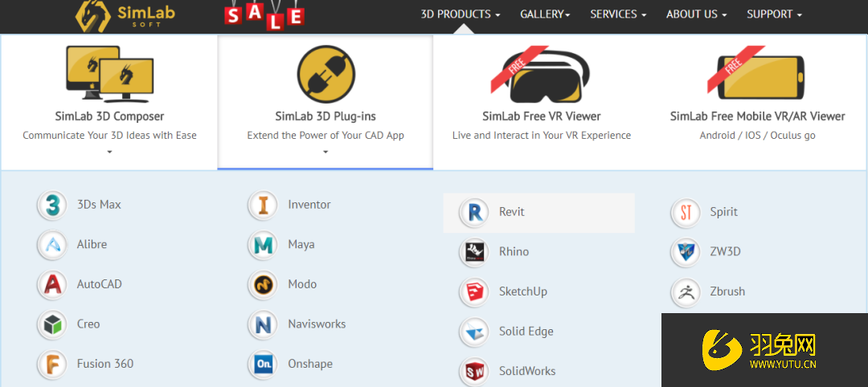Click the Inventor plug-in icon

point(264,205)
